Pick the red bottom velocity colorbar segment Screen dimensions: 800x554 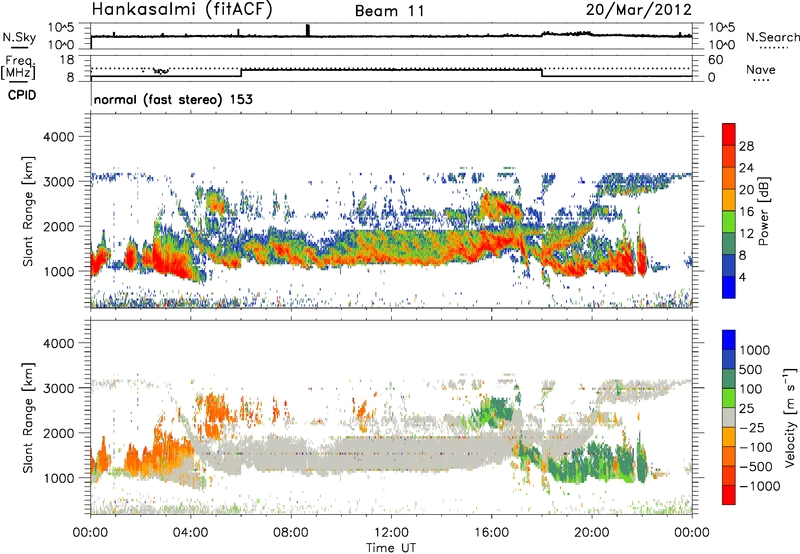click(729, 495)
